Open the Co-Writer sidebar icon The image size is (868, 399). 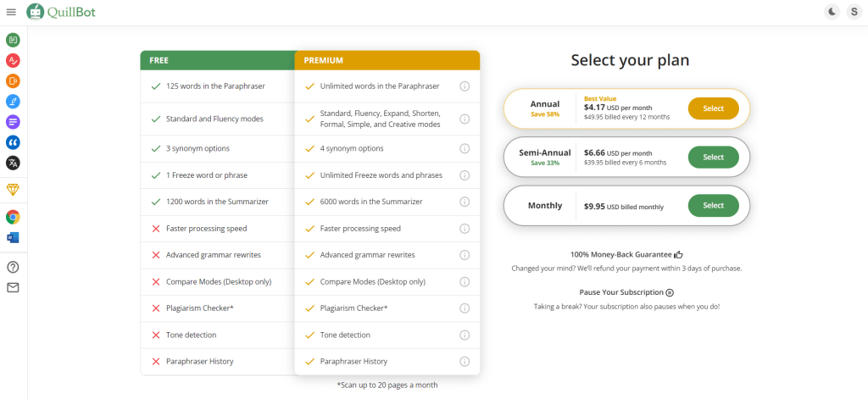tap(13, 102)
